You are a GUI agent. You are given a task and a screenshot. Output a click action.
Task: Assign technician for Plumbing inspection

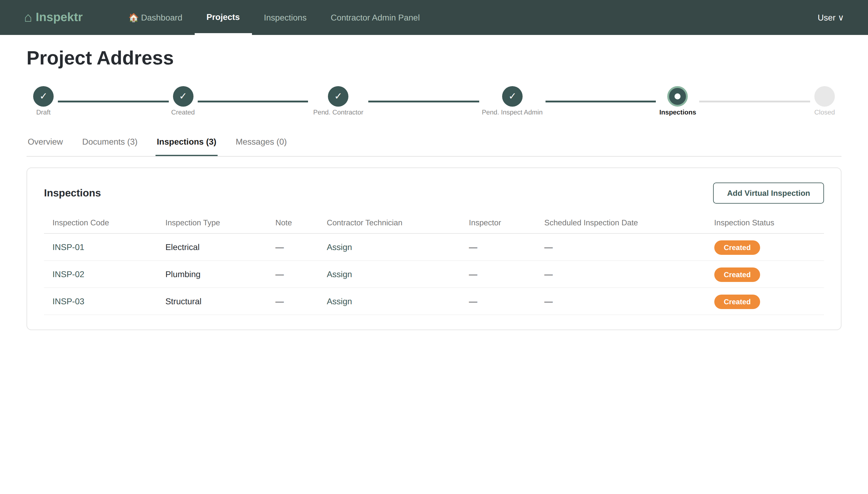[x=339, y=274]
